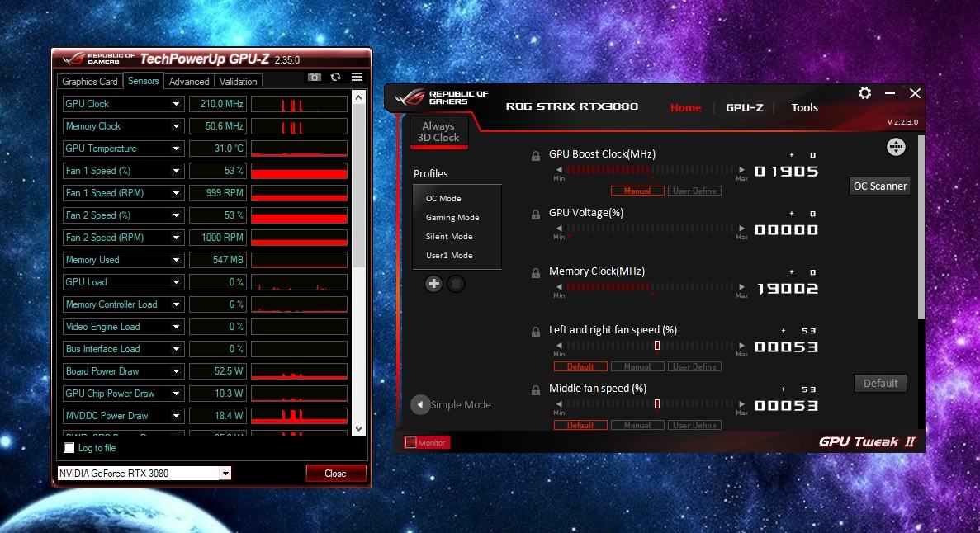Toggle the Middle fan speed lock icon

click(536, 390)
